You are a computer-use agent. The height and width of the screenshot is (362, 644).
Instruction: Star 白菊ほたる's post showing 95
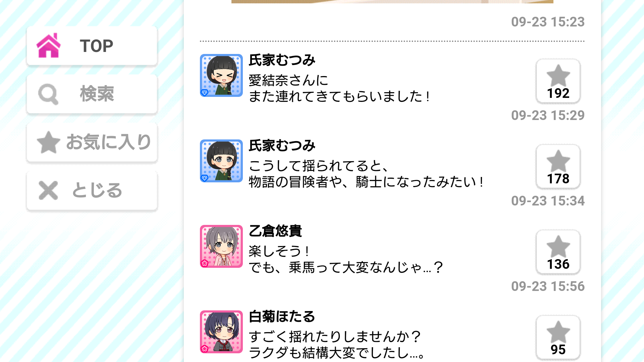point(558,338)
